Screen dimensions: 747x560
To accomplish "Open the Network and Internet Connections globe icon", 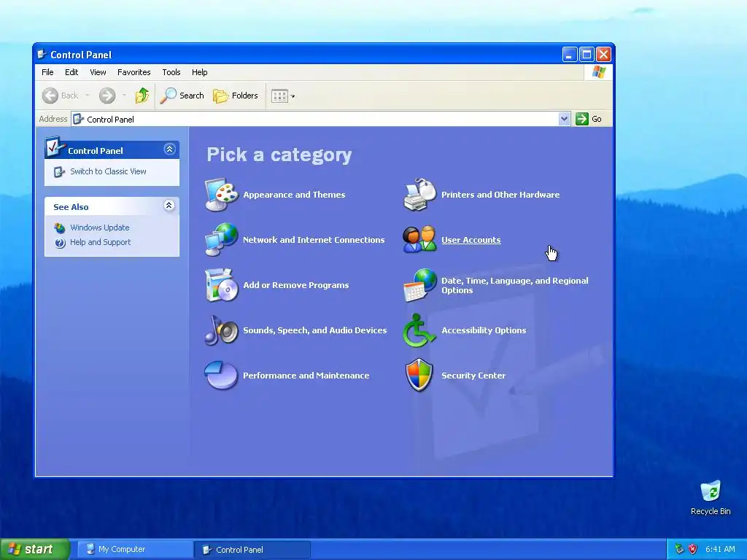I will pos(222,239).
